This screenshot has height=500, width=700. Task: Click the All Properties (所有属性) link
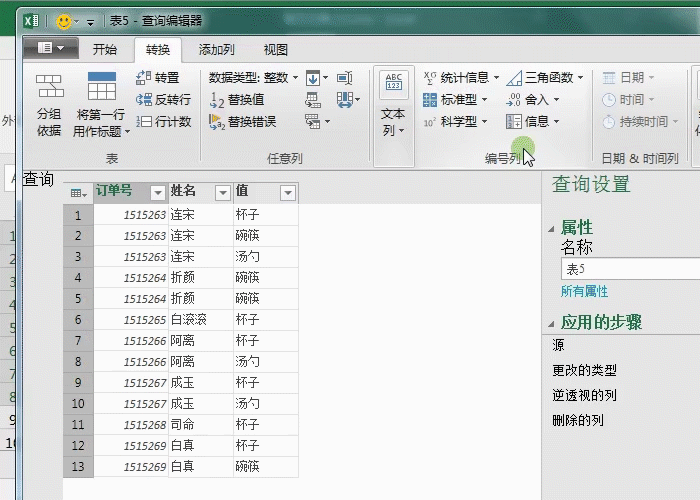pos(584,291)
